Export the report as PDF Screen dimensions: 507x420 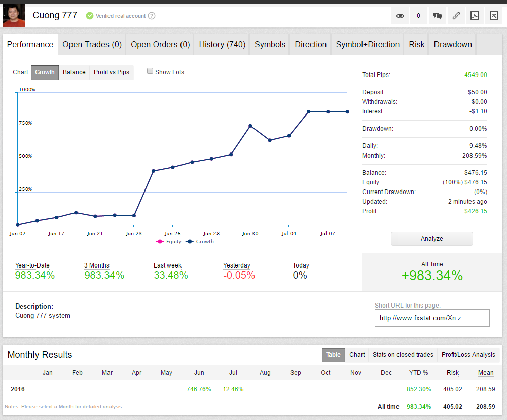click(x=475, y=16)
